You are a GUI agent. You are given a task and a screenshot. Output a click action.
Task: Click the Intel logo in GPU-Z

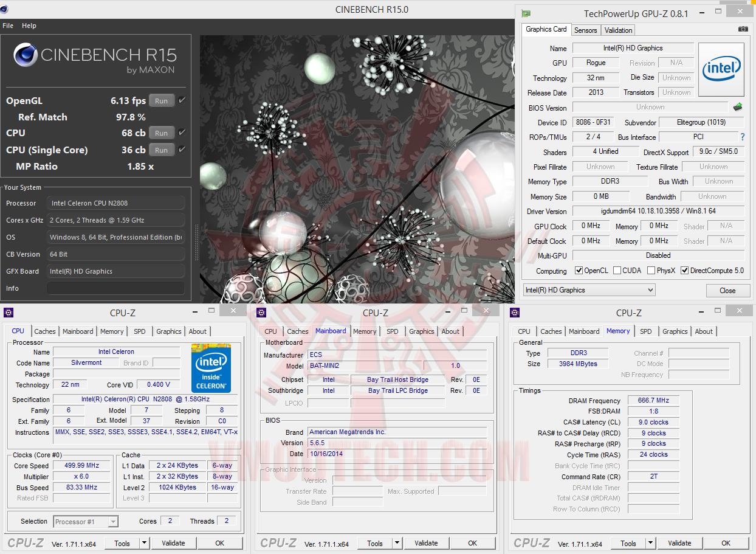pyautogui.click(x=721, y=69)
